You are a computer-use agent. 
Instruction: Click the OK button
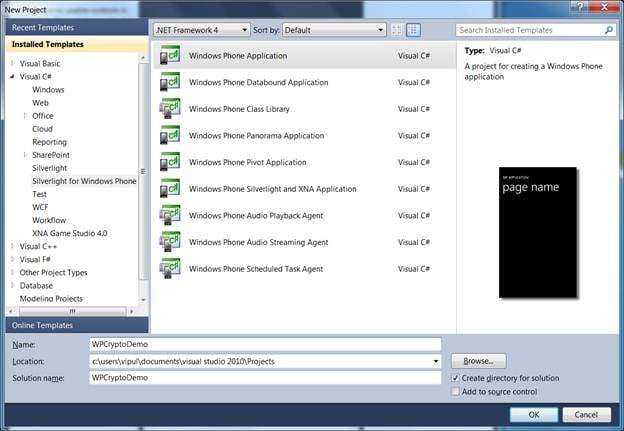click(x=534, y=415)
